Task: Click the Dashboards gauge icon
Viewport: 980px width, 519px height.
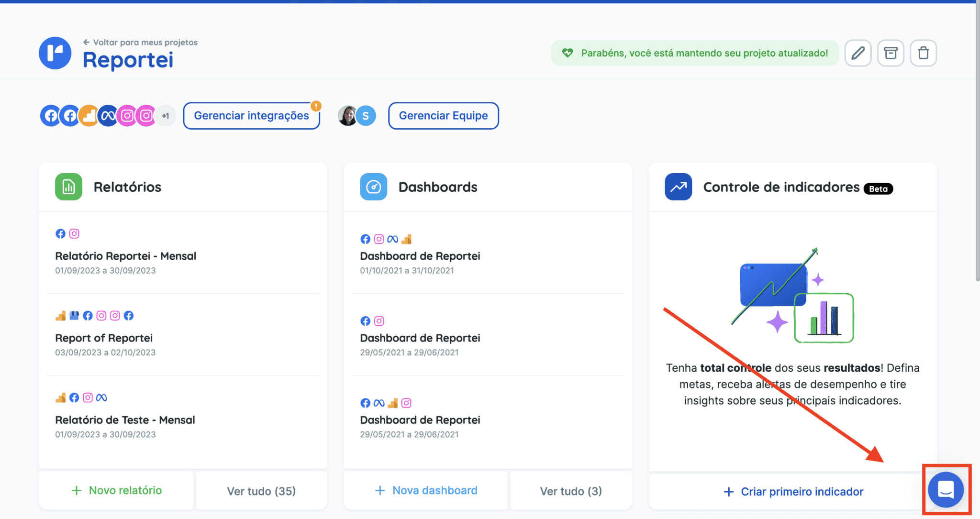Action: (x=374, y=187)
